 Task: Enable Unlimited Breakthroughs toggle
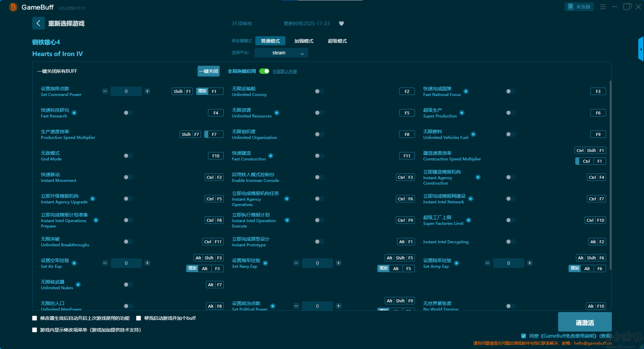(128, 242)
